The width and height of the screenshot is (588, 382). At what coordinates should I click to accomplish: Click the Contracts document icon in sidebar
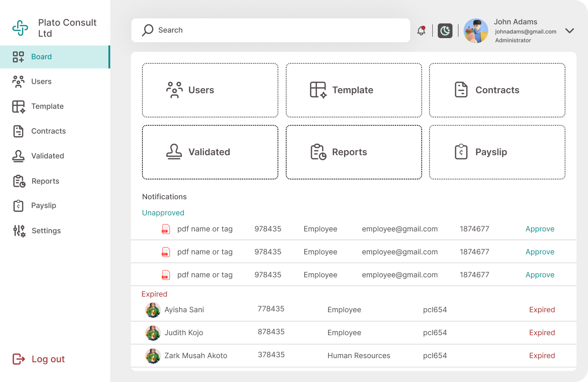(18, 131)
